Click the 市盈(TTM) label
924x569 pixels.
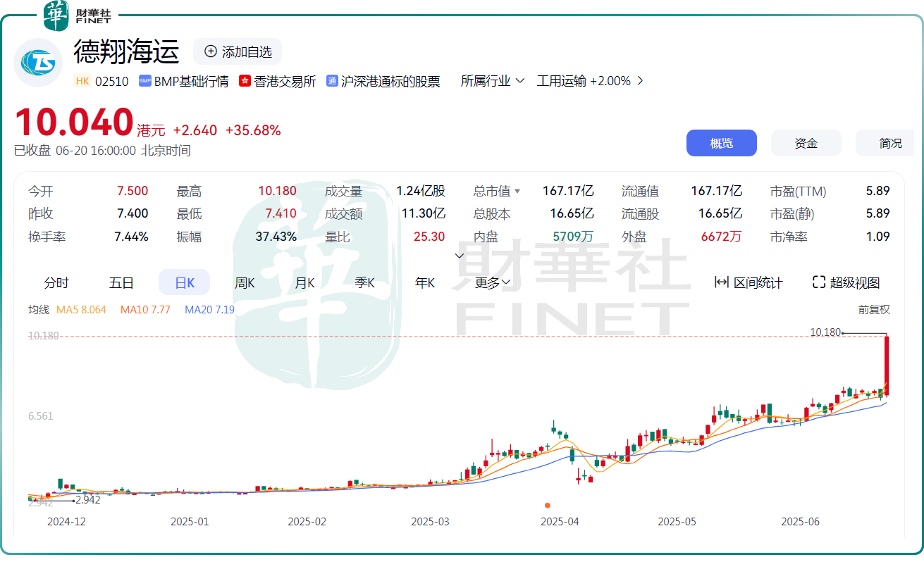(798, 191)
